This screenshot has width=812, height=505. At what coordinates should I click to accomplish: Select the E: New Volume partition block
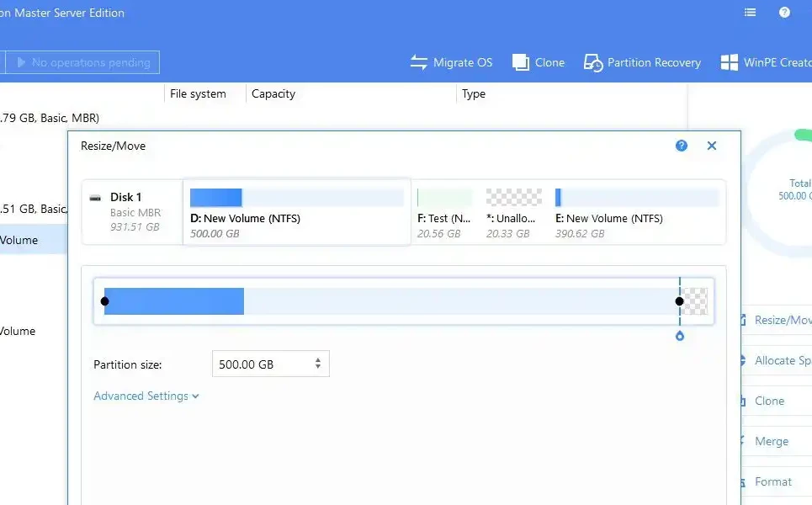pyautogui.click(x=635, y=213)
